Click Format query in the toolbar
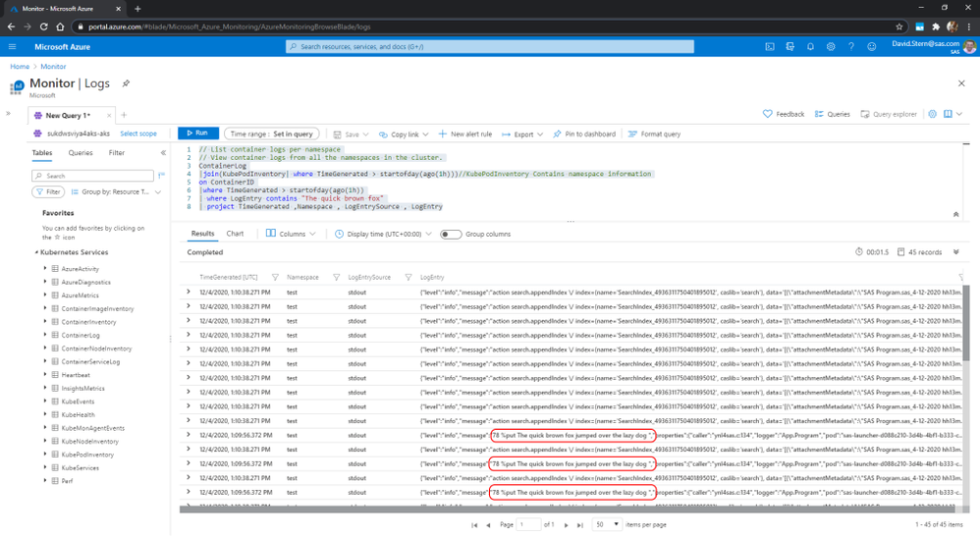Image resolution: width=980 pixels, height=536 pixels. click(x=654, y=134)
